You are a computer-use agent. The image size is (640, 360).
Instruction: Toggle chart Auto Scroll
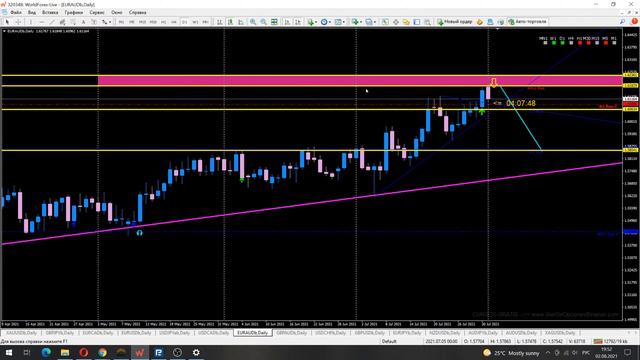pos(287,22)
